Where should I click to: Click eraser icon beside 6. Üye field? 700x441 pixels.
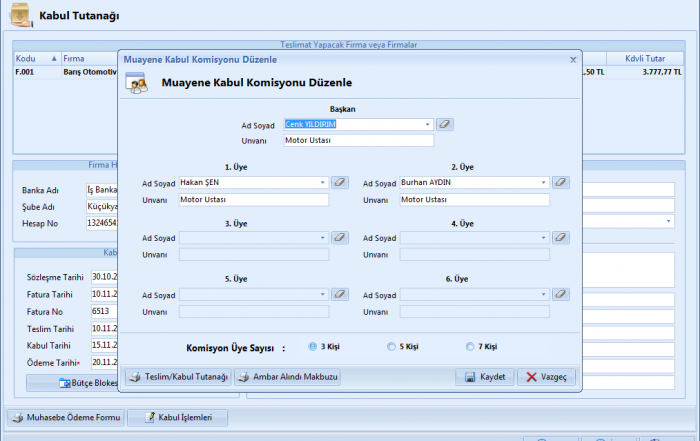coord(561,294)
